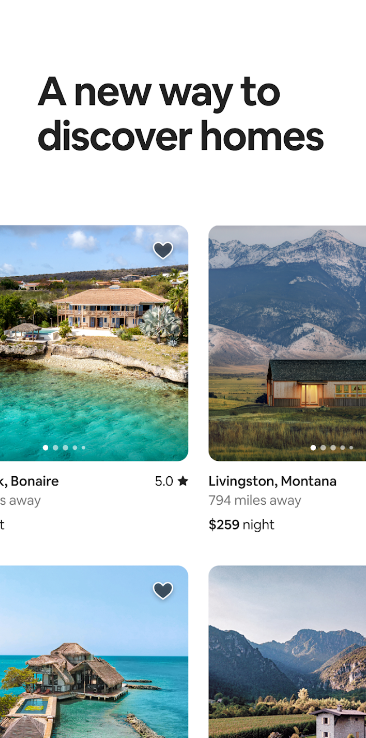Click the 5.0 rating on Bonaire listing

[164, 481]
